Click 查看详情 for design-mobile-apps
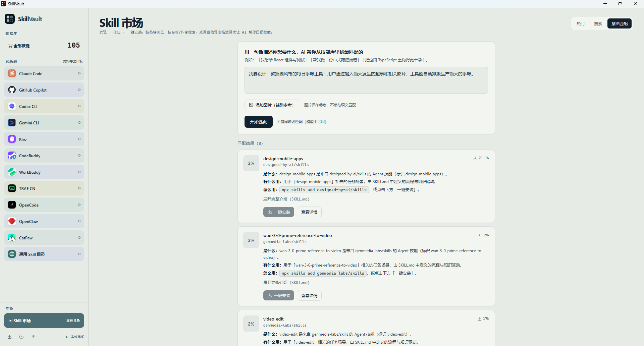The image size is (644, 346). click(x=309, y=212)
